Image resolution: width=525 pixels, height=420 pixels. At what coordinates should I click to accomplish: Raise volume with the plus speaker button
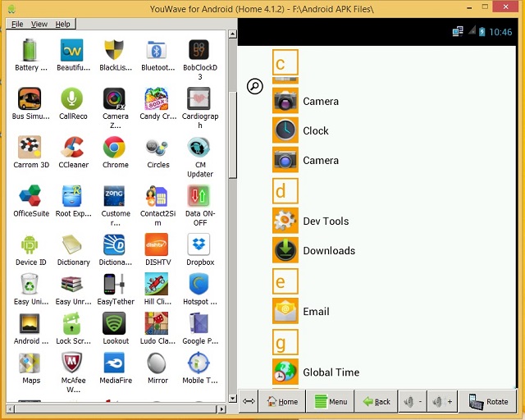point(442,401)
